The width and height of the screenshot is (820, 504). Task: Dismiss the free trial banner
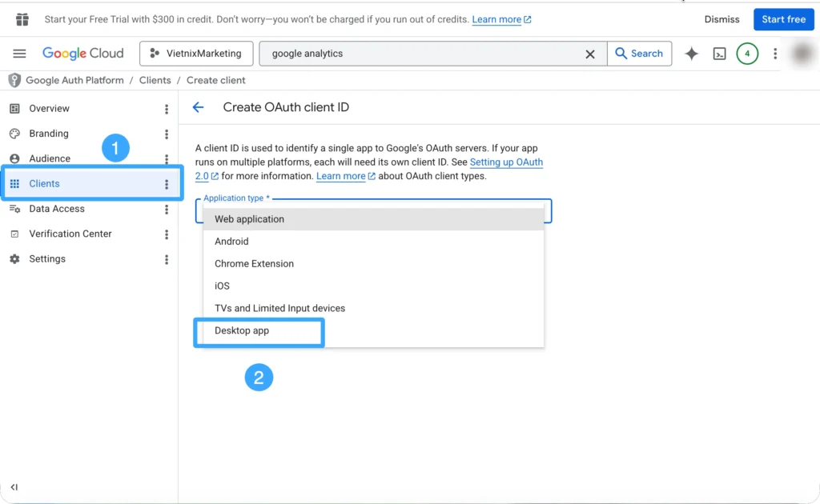click(x=722, y=19)
